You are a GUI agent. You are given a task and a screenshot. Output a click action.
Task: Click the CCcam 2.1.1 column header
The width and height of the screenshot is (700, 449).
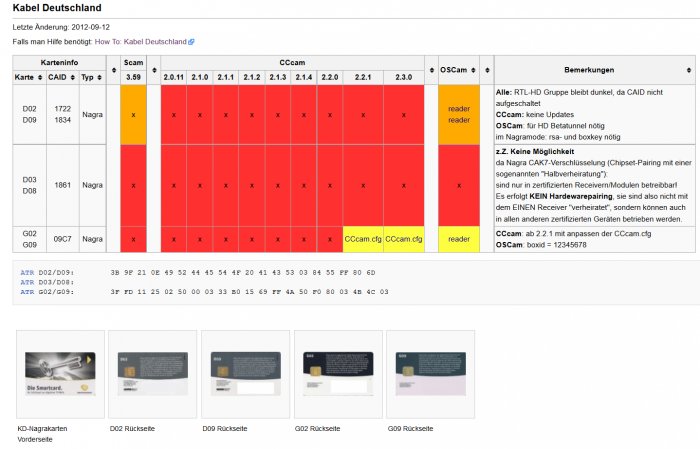coord(226,77)
